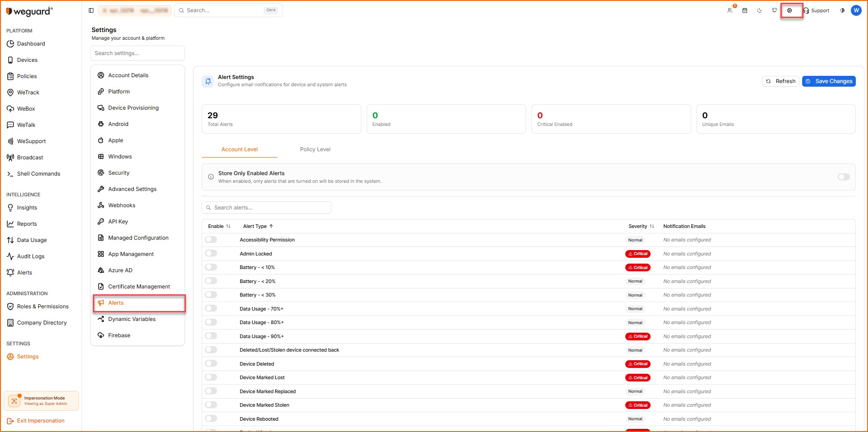Click the WeBox cloud icon

10,109
